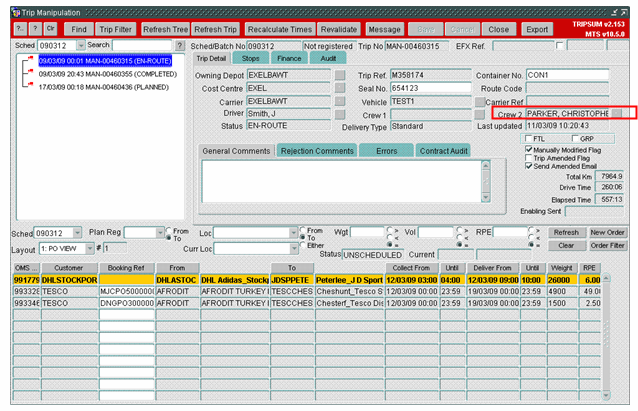Click the Trip Manipulation window title icon
This screenshot has width=638, height=411.
[16, 13]
